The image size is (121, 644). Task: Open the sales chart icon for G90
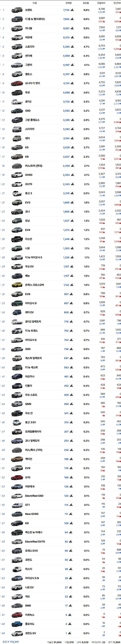pyautogui.click(x=71, y=349)
